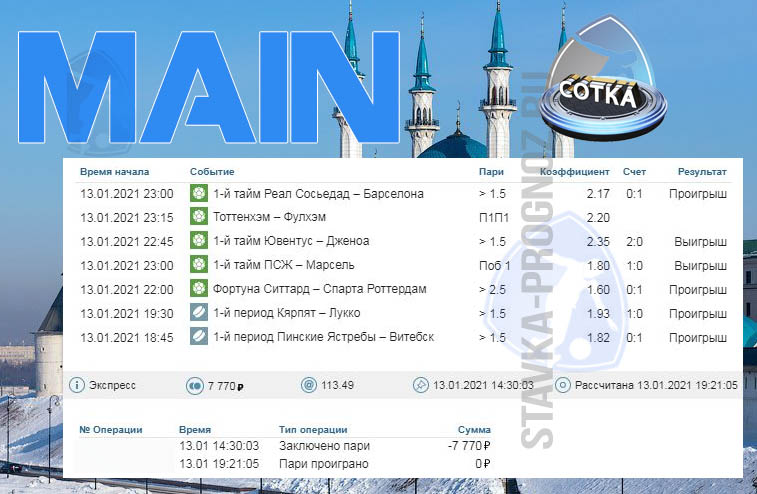Click the operation amount 0 ₽
This screenshot has height=494, width=757.
[483, 464]
